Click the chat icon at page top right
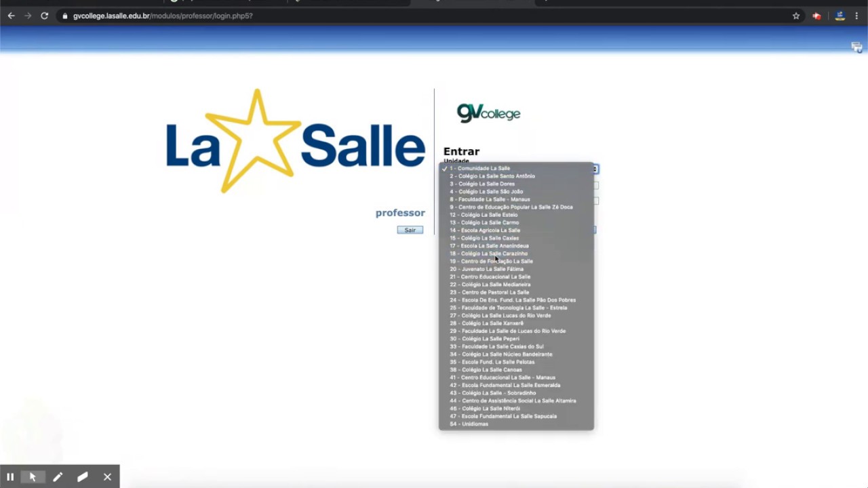868x488 pixels. [x=857, y=47]
